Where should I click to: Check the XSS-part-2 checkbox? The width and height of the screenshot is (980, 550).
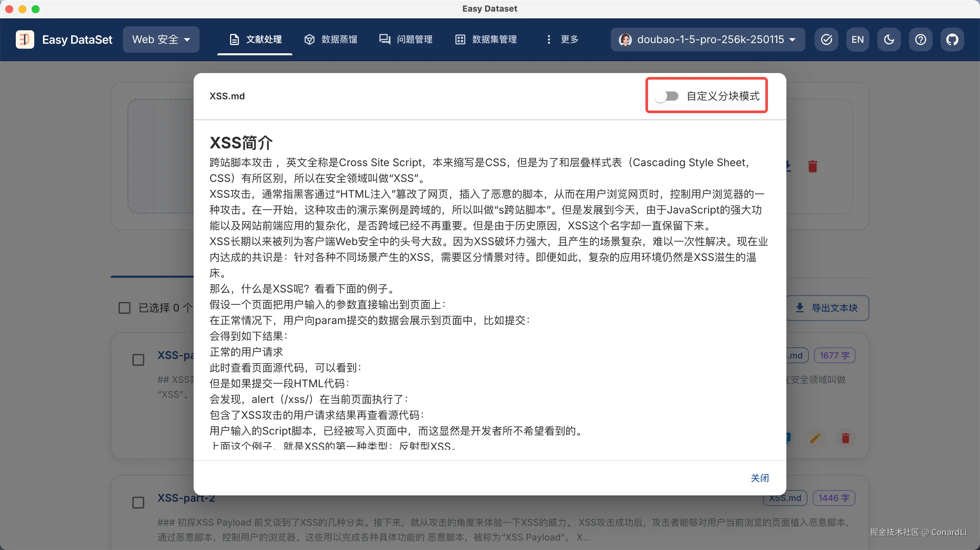[x=138, y=503]
